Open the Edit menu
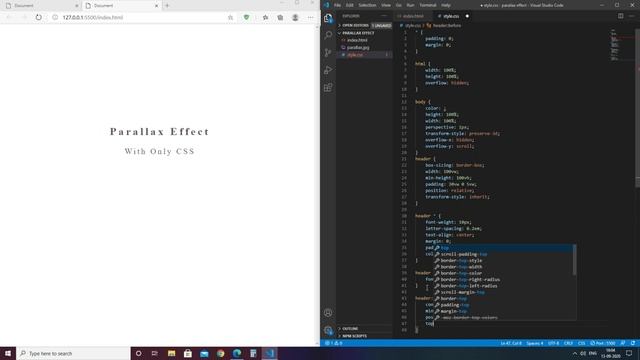Screen dimensions: 640x360 tap(349, 5)
